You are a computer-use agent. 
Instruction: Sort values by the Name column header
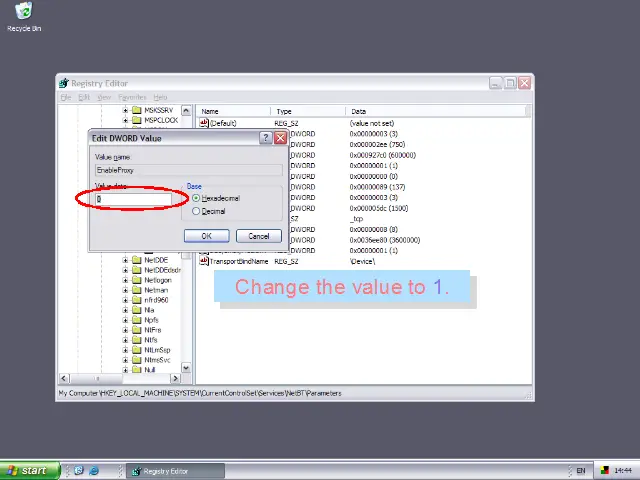point(234,111)
